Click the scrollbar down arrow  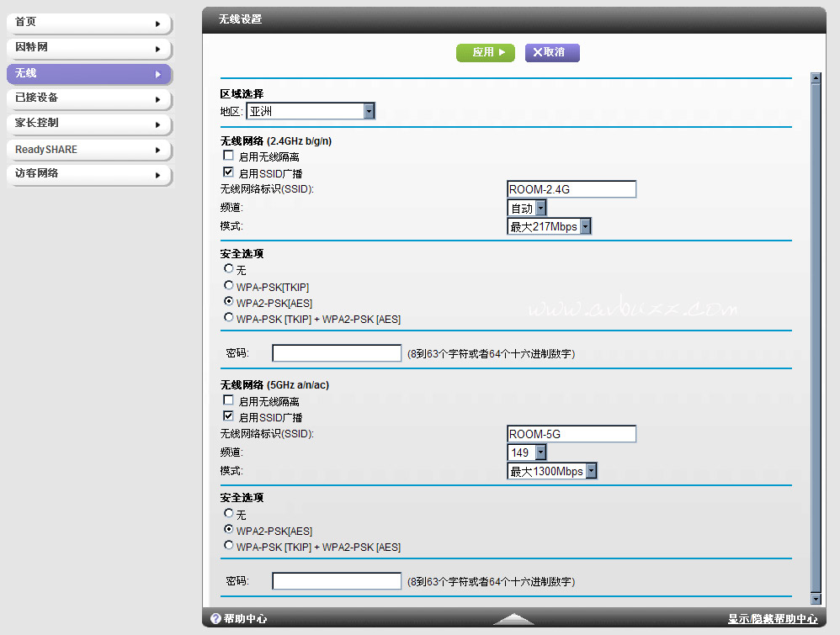[x=815, y=598]
